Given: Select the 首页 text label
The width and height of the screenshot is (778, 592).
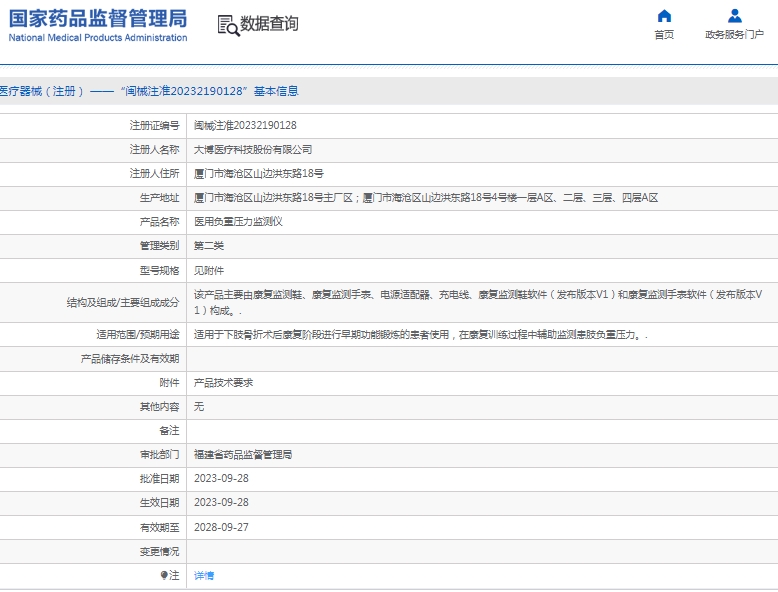Looking at the screenshot, I should tap(664, 35).
